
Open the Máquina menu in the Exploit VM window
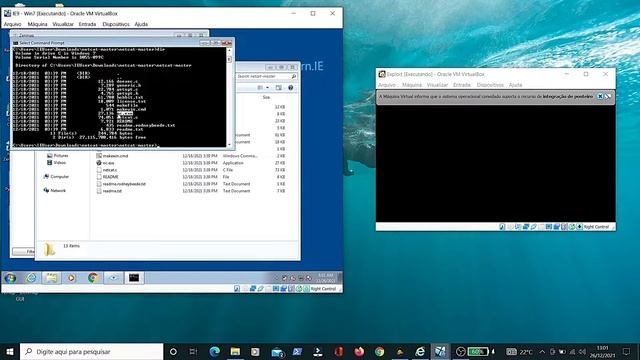click(412, 85)
